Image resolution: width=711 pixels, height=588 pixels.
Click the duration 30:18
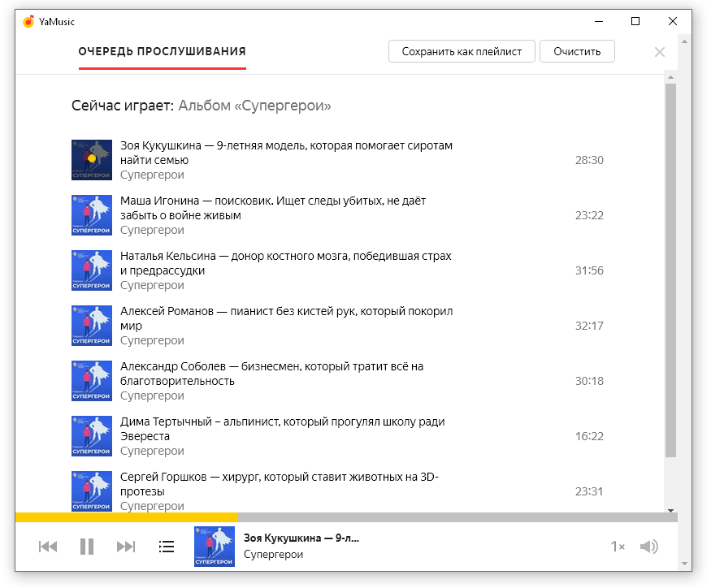tap(589, 381)
